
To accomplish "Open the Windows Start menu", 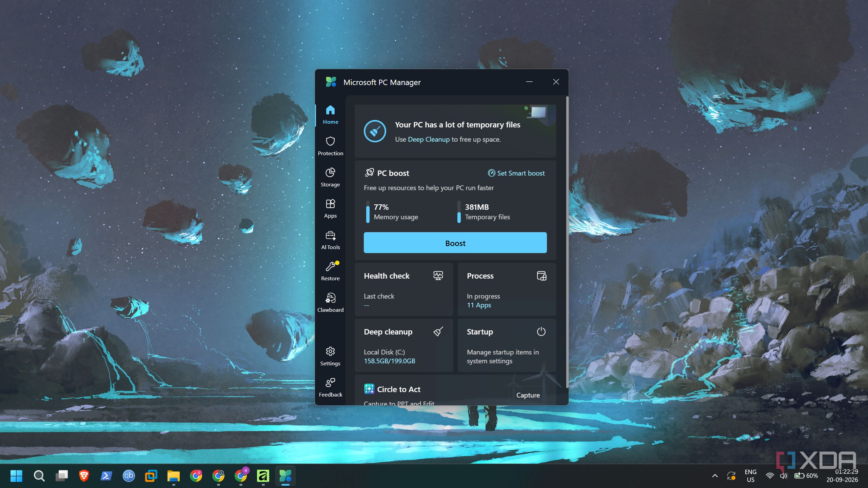I will coord(16,476).
